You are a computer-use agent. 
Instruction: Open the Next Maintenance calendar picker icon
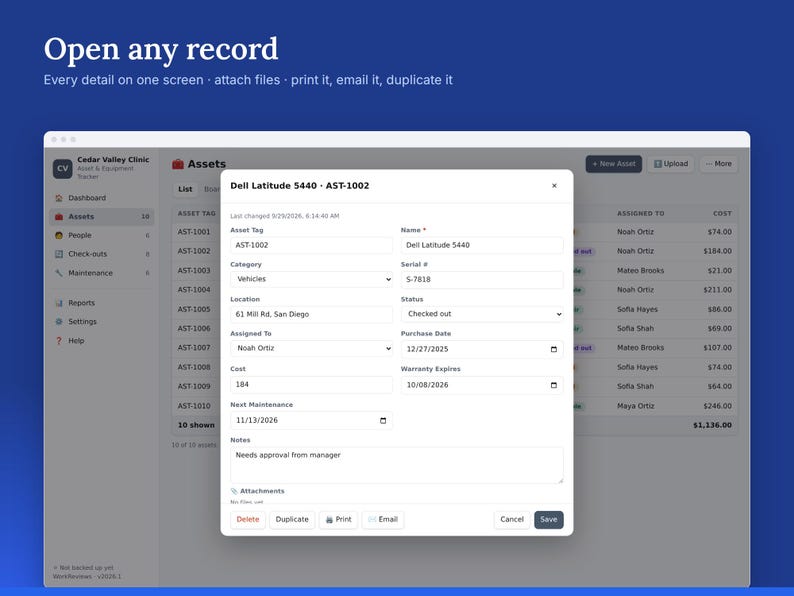[383, 421]
